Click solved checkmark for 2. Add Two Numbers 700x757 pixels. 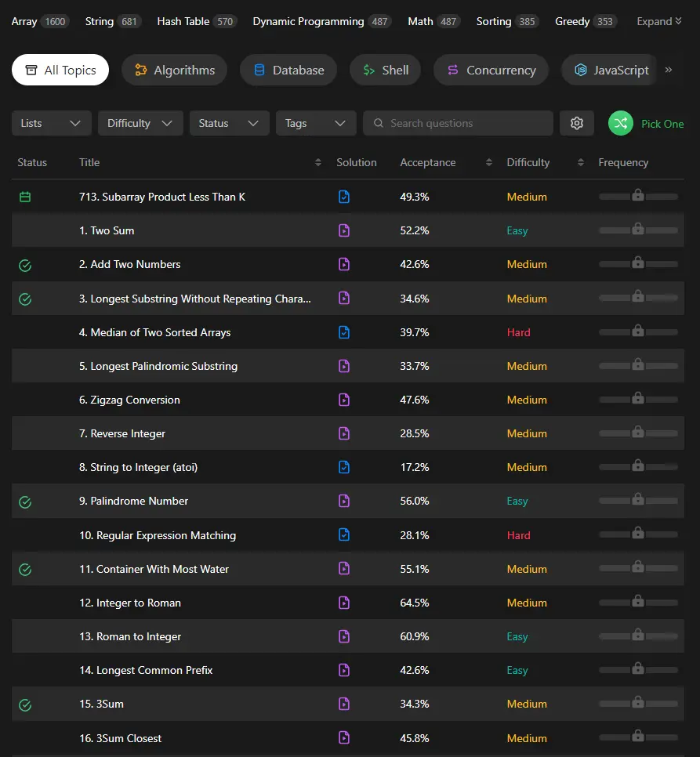[25, 265]
